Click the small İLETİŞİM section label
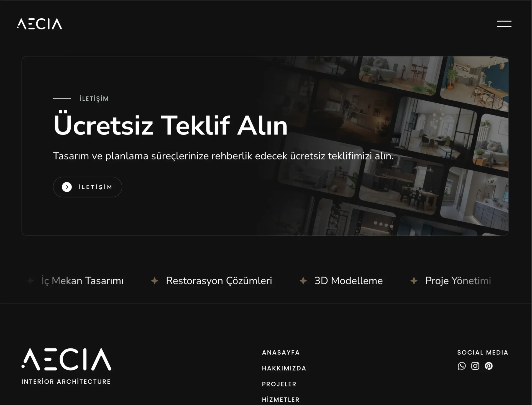Viewport: 532px width, 405px height. (x=94, y=99)
